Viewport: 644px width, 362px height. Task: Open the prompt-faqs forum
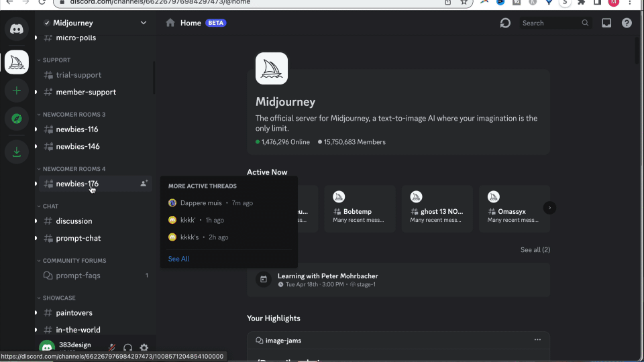coord(95,276)
